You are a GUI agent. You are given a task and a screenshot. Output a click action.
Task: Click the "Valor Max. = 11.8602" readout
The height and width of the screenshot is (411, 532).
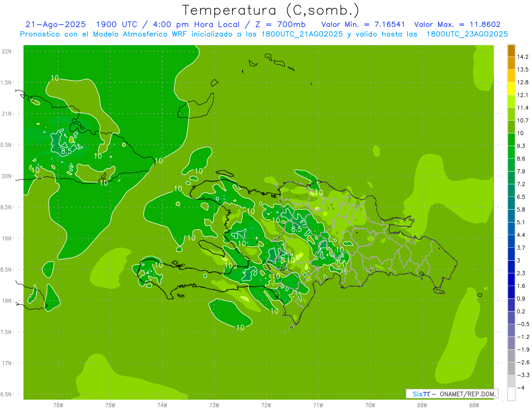457,25
